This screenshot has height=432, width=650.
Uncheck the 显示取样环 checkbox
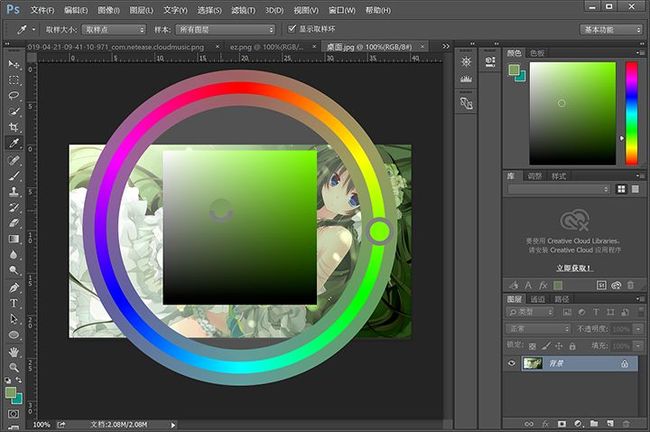tap(292, 29)
